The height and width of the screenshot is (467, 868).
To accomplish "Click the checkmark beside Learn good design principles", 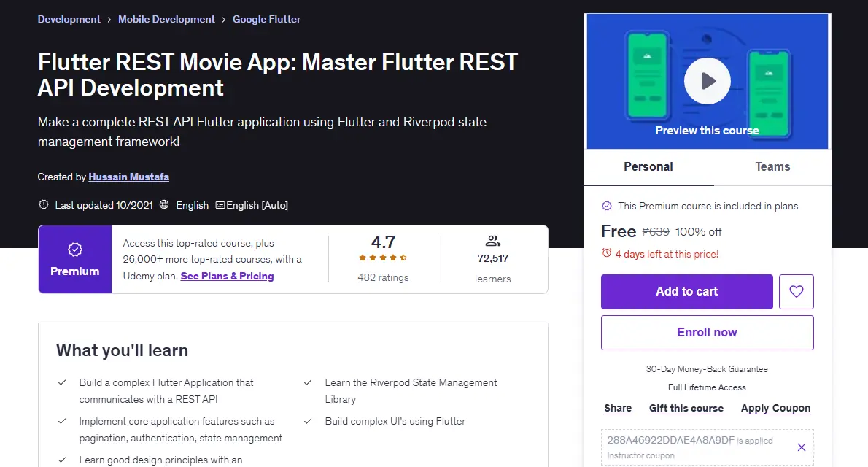I will point(62,460).
